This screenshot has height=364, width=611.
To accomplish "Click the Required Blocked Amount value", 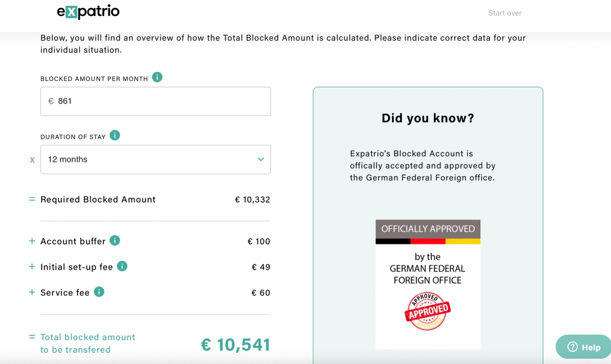I will tap(253, 200).
